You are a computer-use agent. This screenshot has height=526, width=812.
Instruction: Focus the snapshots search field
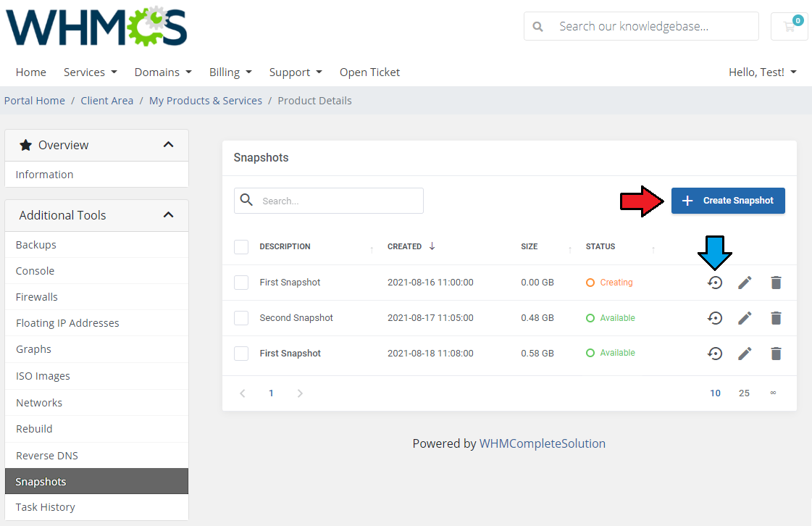click(329, 201)
